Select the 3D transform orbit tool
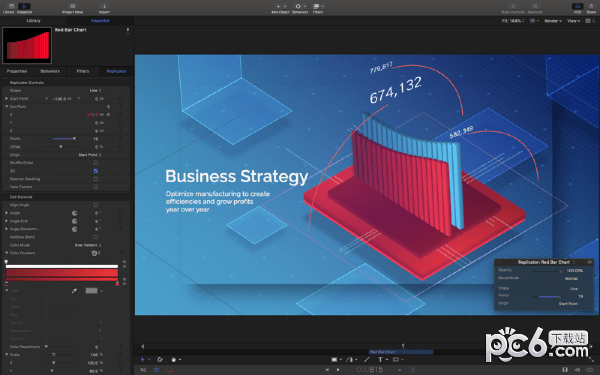 (x=160, y=360)
